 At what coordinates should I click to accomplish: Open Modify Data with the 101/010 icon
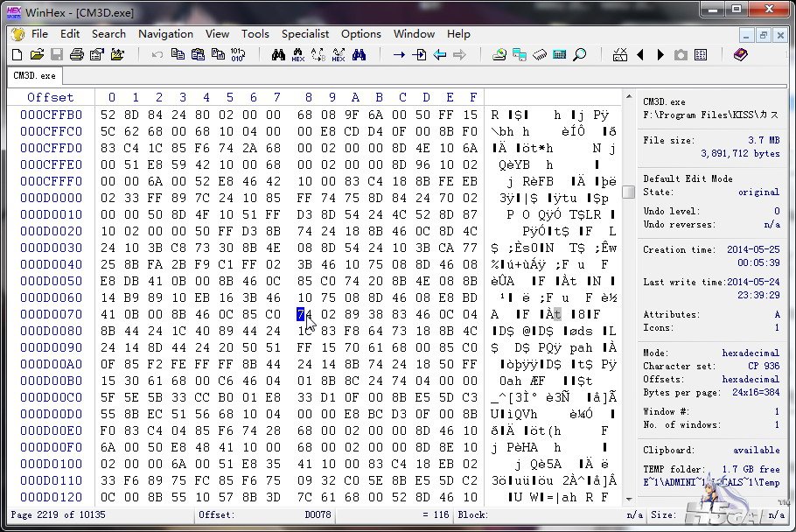click(x=237, y=54)
